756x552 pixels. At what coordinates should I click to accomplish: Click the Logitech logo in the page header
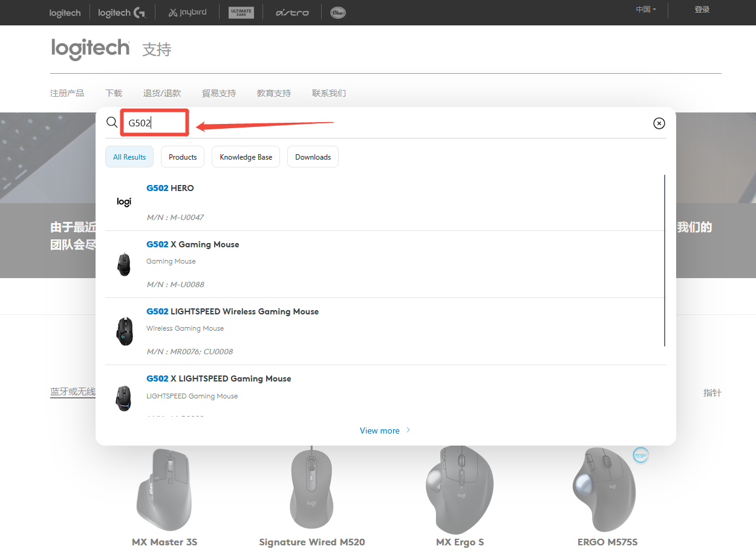pyautogui.click(x=91, y=48)
